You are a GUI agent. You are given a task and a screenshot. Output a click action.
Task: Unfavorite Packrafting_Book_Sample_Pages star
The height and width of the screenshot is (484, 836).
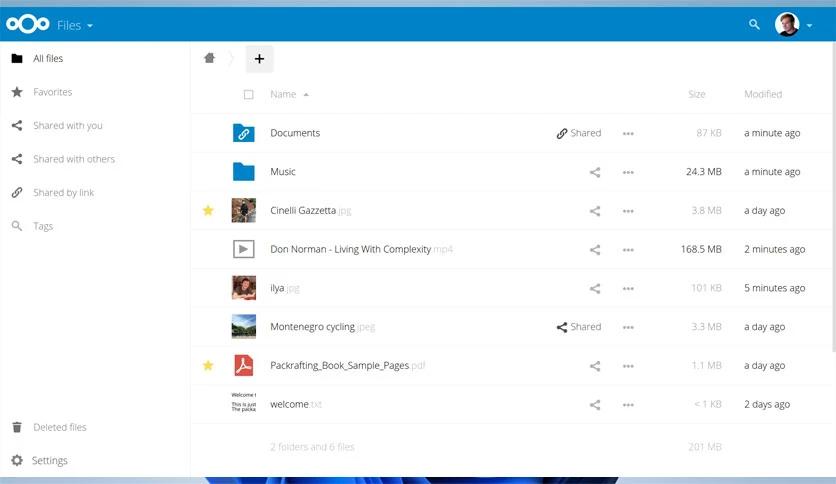click(208, 365)
